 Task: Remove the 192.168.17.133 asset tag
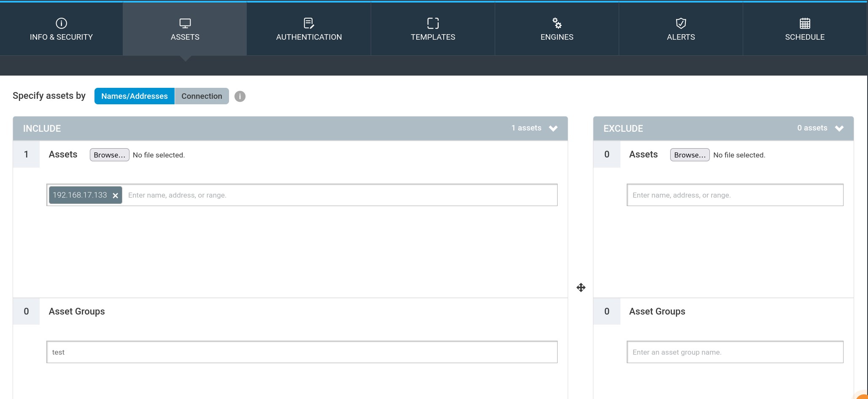(x=115, y=195)
